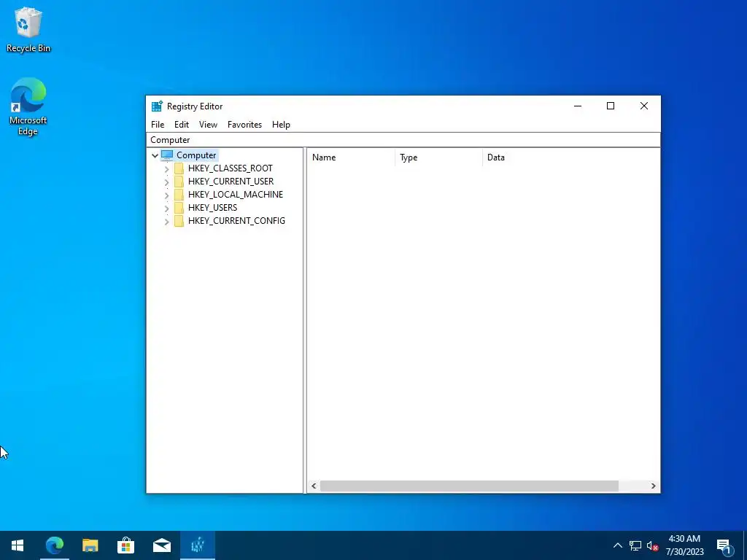This screenshot has width=747, height=560.
Task: Click the HKEY_USERS folder icon
Action: [x=179, y=208]
